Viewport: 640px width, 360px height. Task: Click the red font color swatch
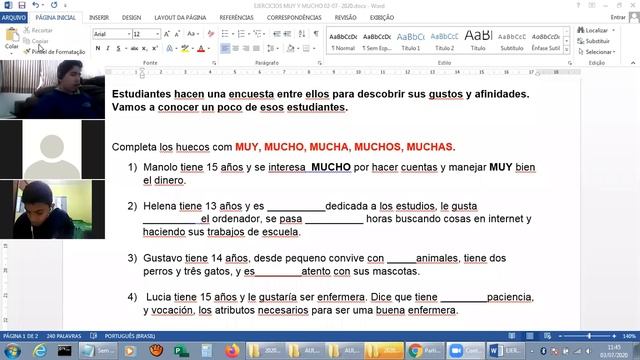201,49
